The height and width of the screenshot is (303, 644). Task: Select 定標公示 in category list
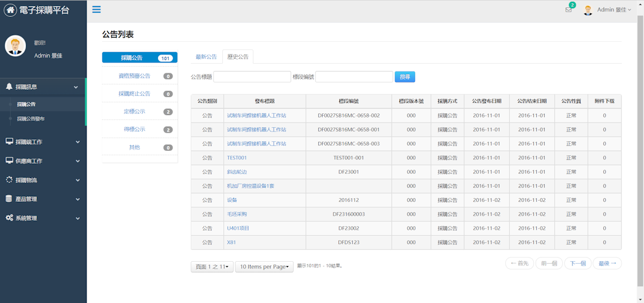[x=134, y=112]
